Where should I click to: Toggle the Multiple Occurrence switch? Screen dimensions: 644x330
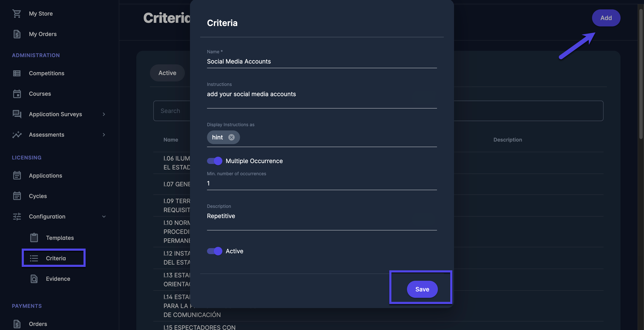coord(215,161)
